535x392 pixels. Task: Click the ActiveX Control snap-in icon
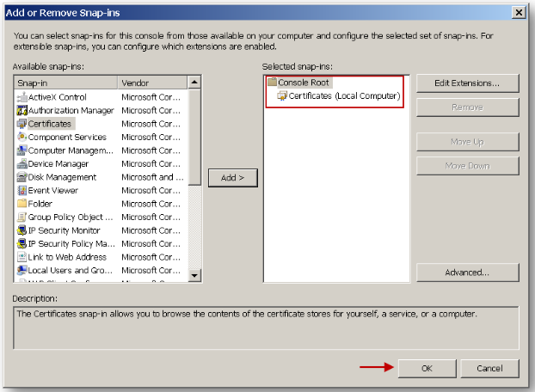pyautogui.click(x=22, y=97)
